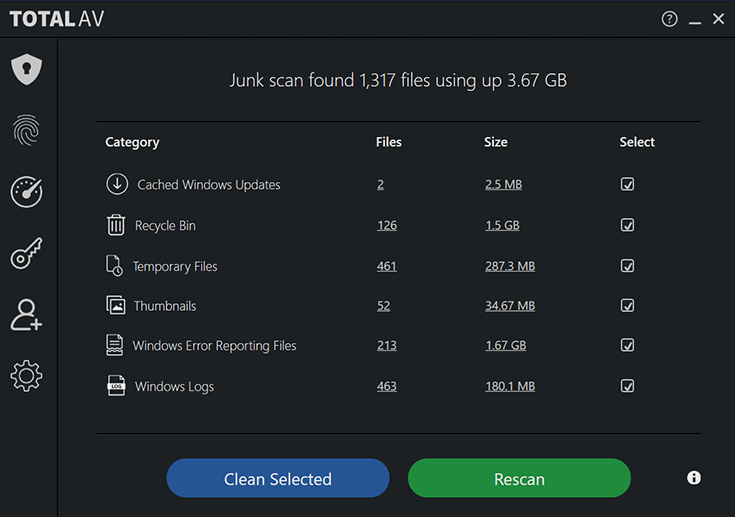
Task: Uncheck the Thumbnails checkbox
Action: 627,306
